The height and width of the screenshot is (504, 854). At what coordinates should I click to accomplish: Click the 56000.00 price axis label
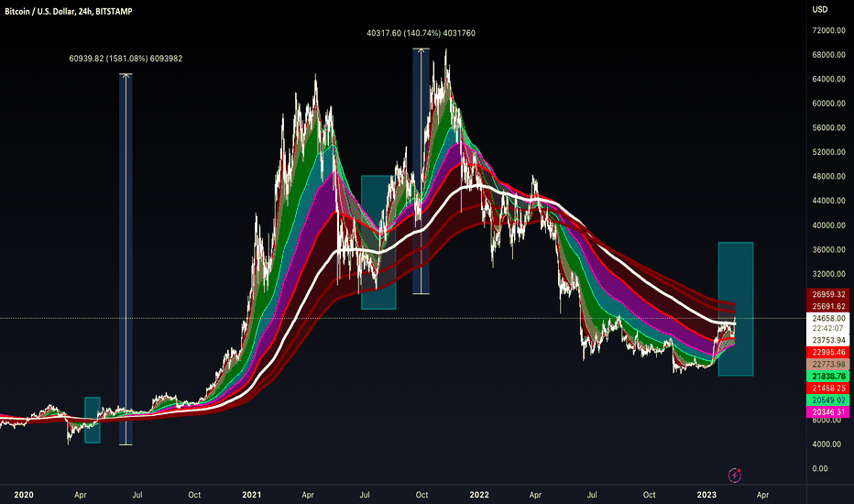point(828,127)
